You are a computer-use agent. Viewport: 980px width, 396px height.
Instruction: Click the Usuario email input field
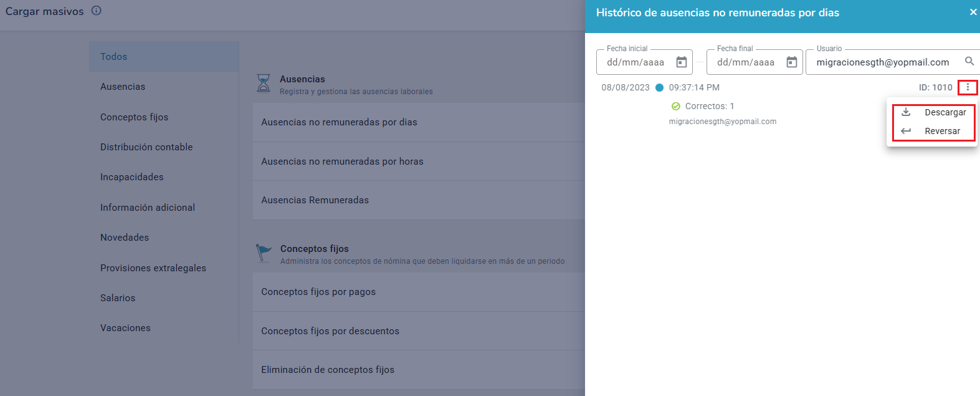coord(893,62)
